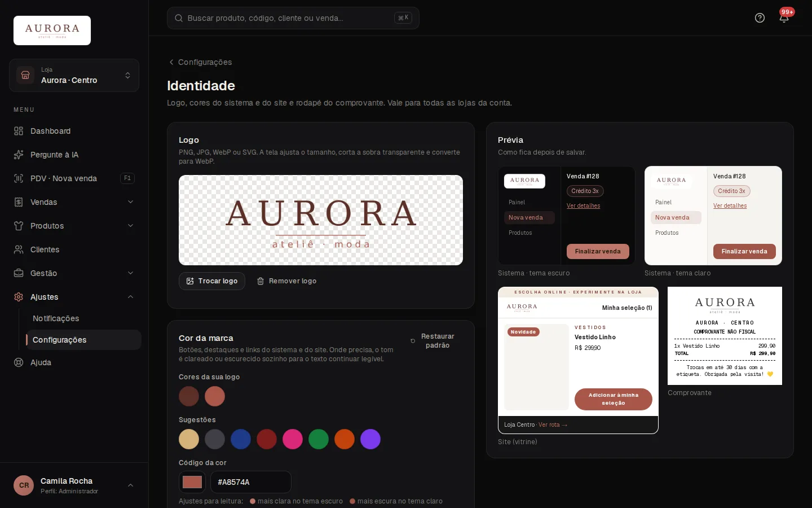Click the Dashboard grid icon
Image resolution: width=812 pixels, height=508 pixels.
[19, 131]
